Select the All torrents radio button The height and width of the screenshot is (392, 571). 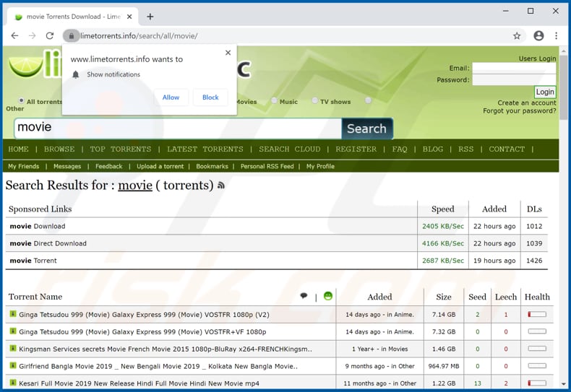[x=22, y=101]
